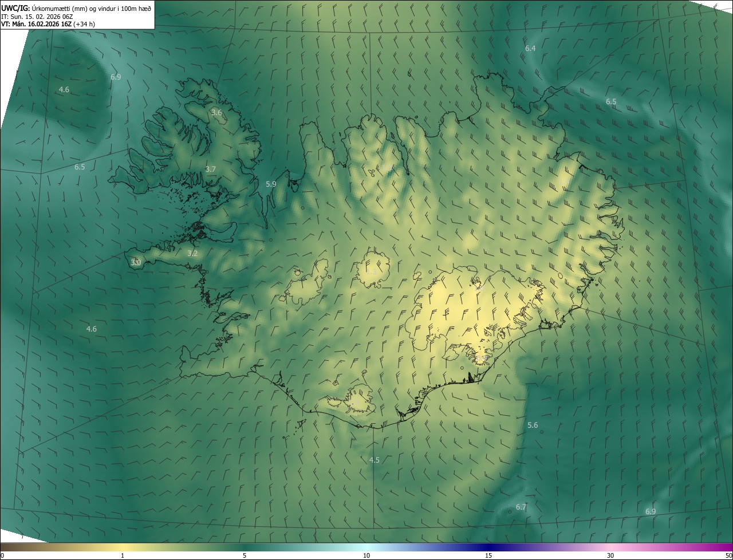Click the colorbar tick label '30'
The image size is (733, 560).
610,555
